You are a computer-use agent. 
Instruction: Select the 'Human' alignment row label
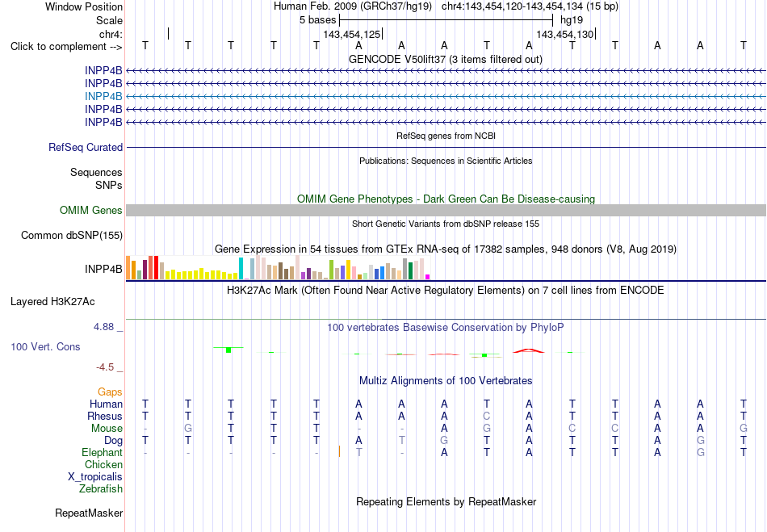click(106, 404)
